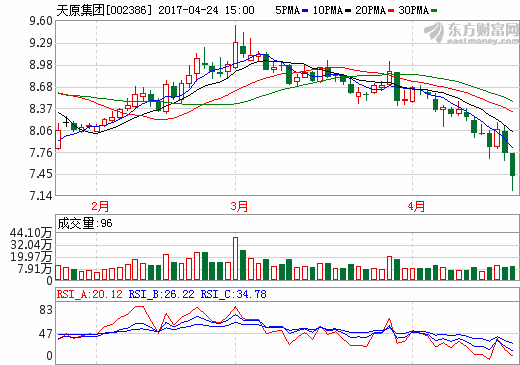Image resolution: width=520 pixels, height=365 pixels.
Task: Click the 7.14 price axis label
Action: point(41,196)
